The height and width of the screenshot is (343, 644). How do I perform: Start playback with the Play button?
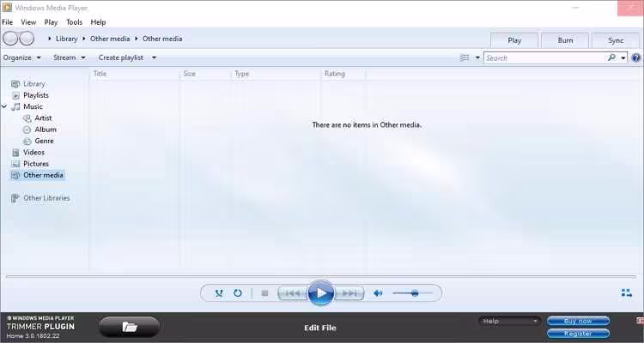[x=321, y=293]
